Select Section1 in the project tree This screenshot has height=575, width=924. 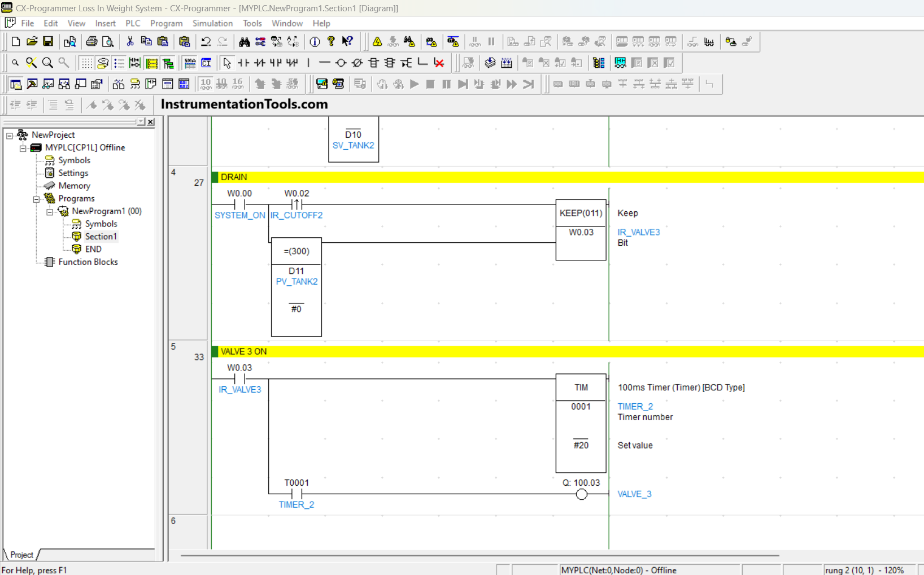coord(101,237)
